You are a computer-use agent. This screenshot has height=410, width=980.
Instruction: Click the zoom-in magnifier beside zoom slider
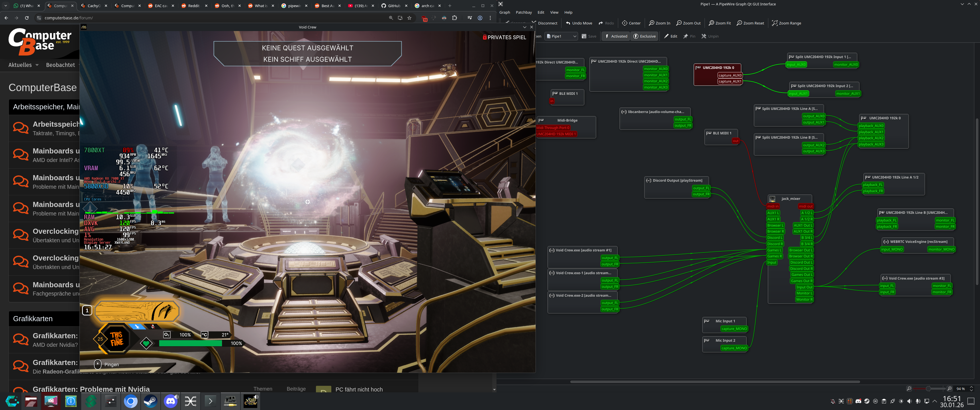[x=949, y=389]
